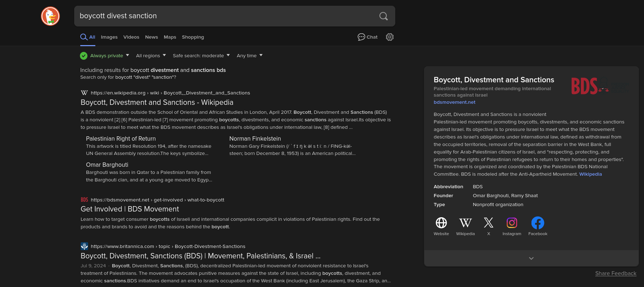This screenshot has width=644, height=287.
Task: Open the Instagram icon in info panel
Action: tap(512, 223)
